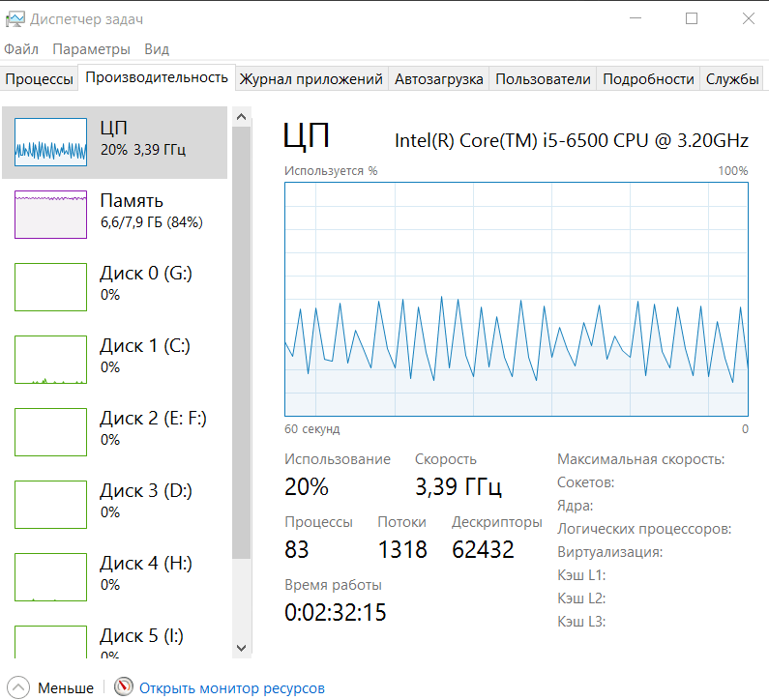Click the Скорость value 3,39 ГГц
Viewport: 769px width, 700px height.
(458, 486)
